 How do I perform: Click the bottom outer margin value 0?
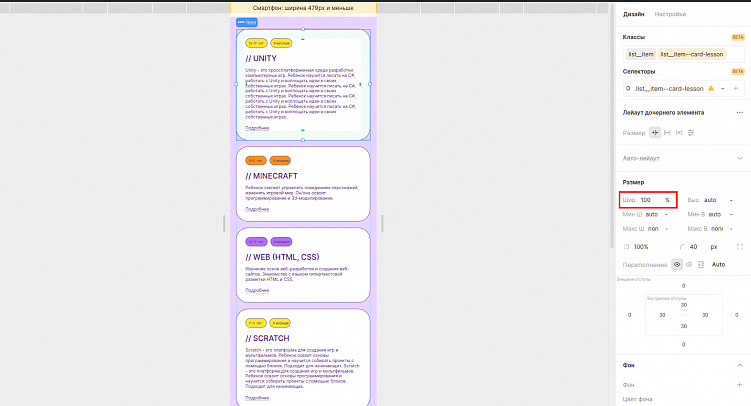click(x=683, y=344)
